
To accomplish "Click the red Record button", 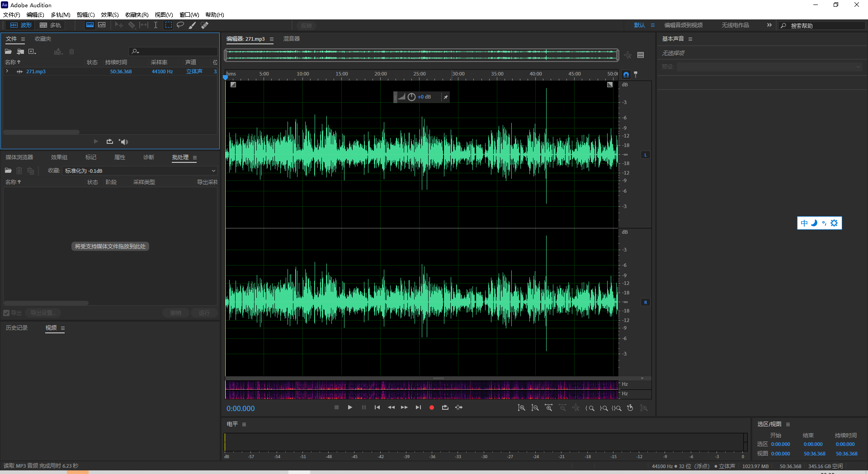I will click(x=432, y=408).
